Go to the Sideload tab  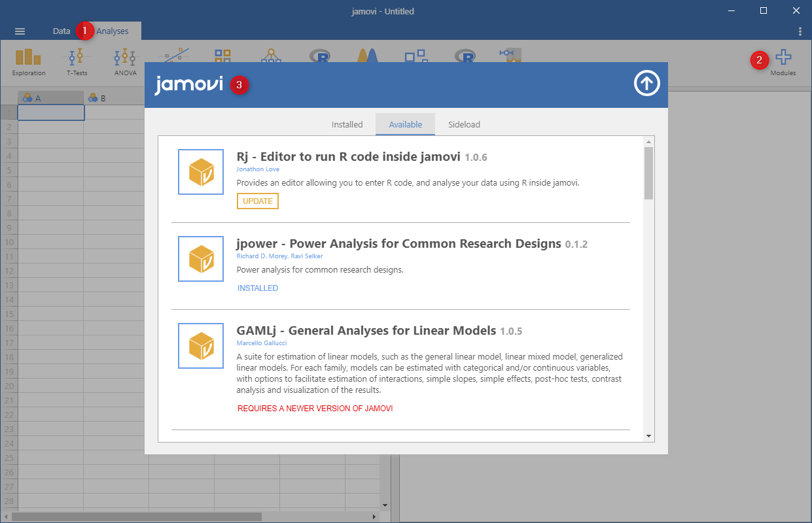pyautogui.click(x=464, y=124)
